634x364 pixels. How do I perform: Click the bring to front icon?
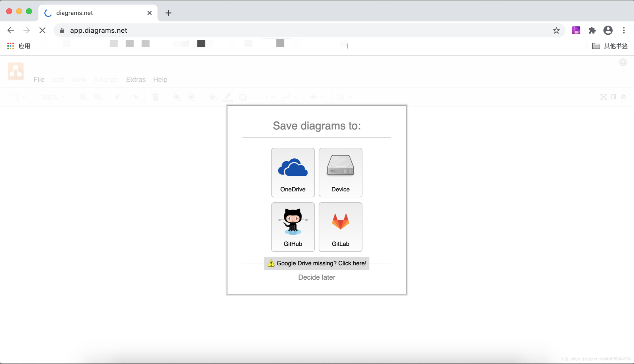click(177, 97)
